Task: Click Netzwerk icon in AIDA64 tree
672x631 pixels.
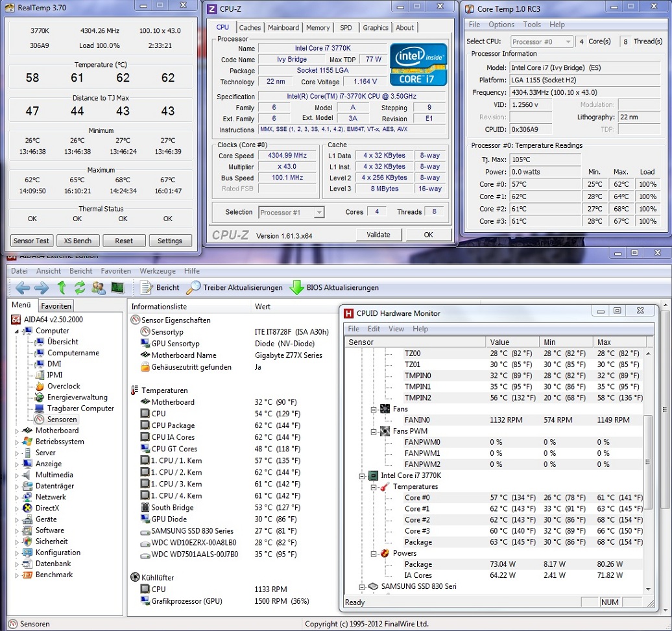Action: [27, 497]
